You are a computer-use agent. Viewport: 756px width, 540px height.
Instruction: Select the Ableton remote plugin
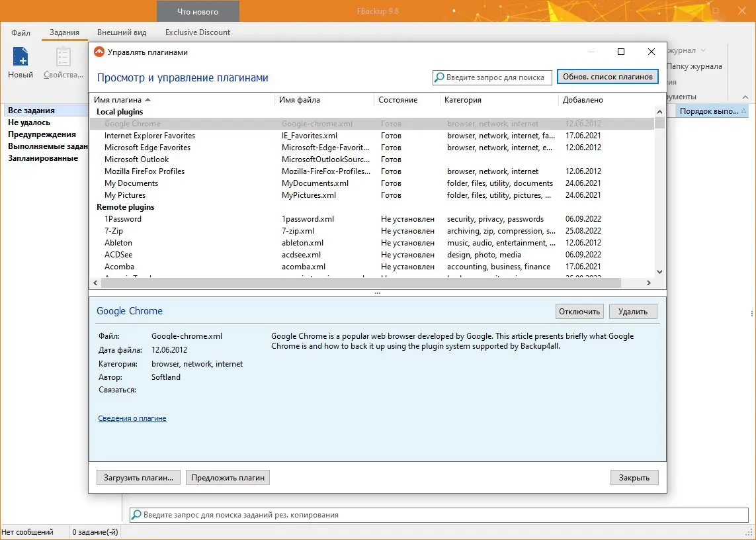click(372, 243)
